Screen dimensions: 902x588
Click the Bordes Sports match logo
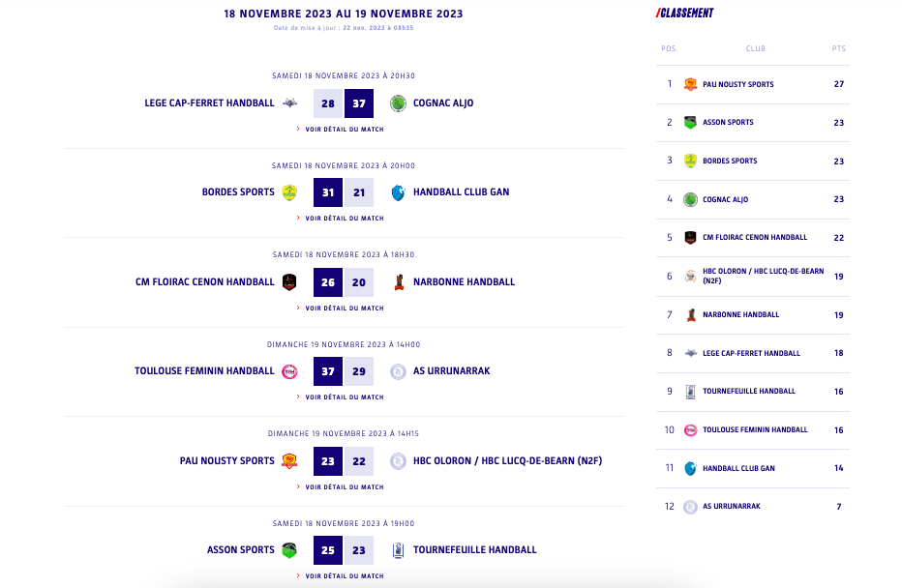pos(289,192)
